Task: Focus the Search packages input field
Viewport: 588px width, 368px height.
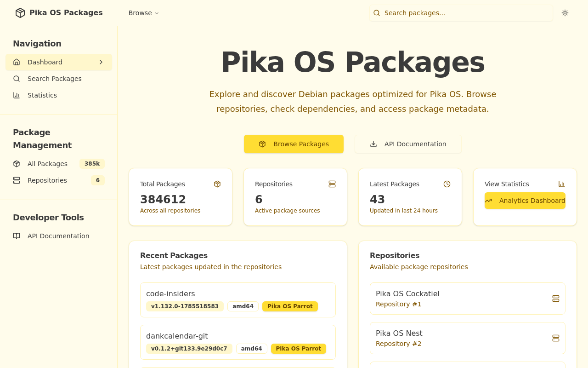Action: tap(461, 13)
